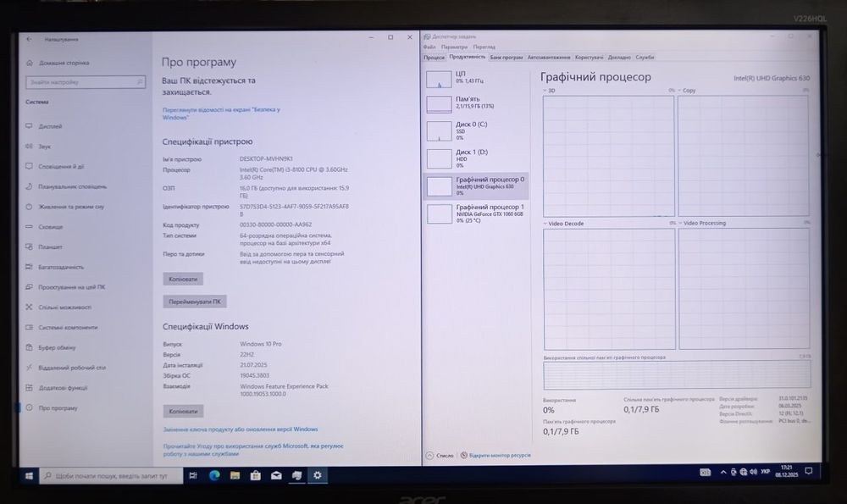Open Буфер обміну clipboard settings

(57, 348)
